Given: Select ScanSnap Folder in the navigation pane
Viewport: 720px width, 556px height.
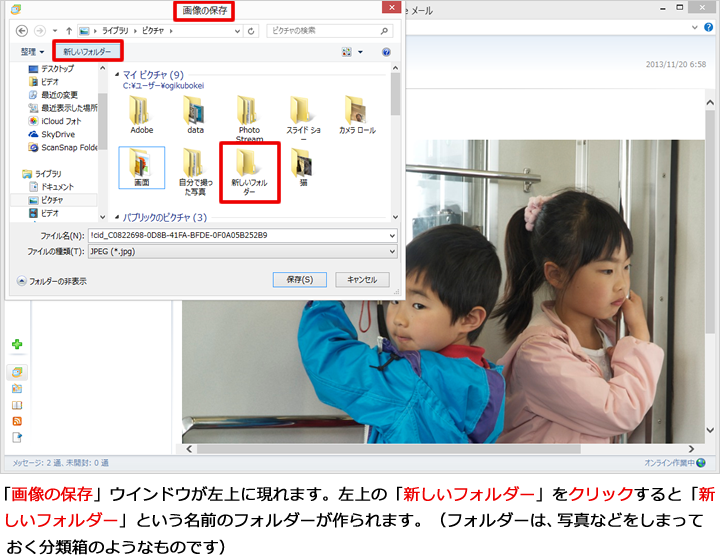Looking at the screenshot, I should 63,147.
